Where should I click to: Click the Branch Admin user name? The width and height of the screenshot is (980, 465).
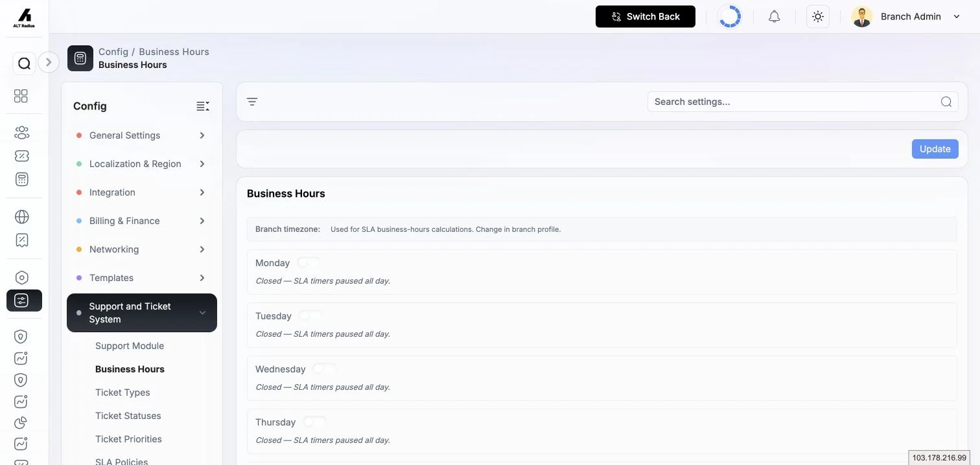(x=911, y=17)
